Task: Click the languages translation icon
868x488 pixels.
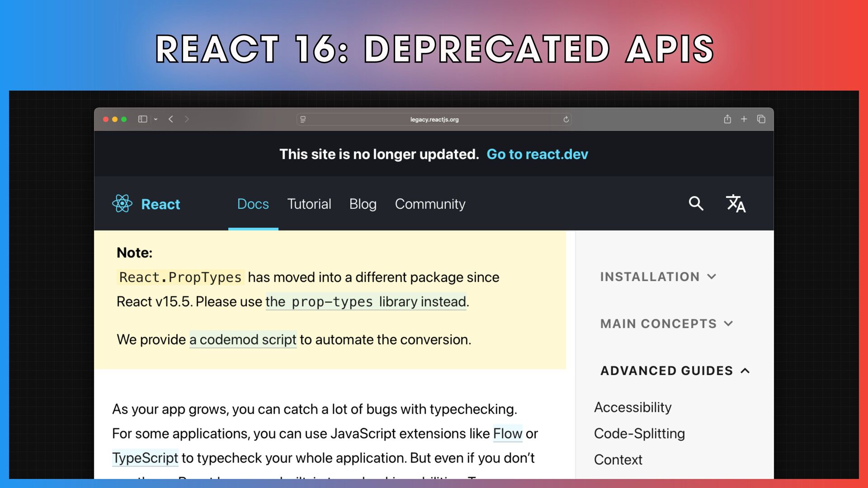Action: point(736,204)
